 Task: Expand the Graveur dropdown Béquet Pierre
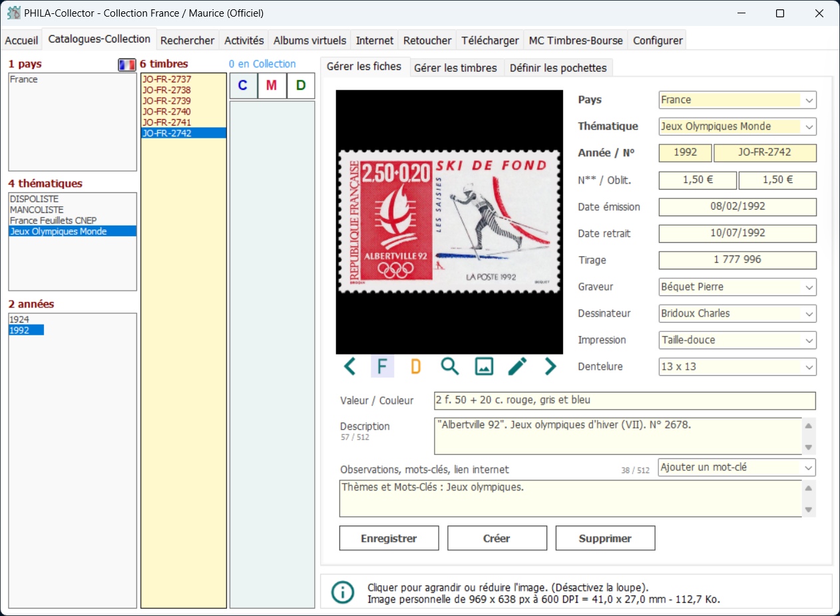tap(737, 287)
